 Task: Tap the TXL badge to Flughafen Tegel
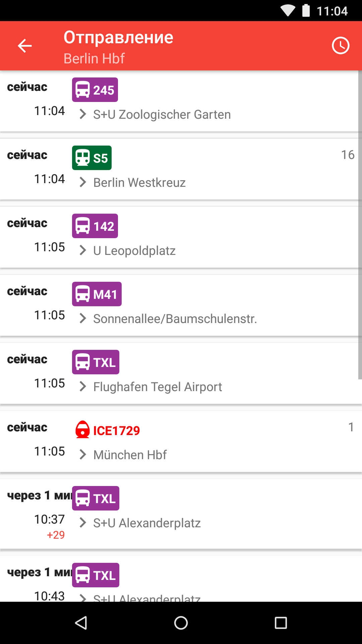[x=96, y=362]
